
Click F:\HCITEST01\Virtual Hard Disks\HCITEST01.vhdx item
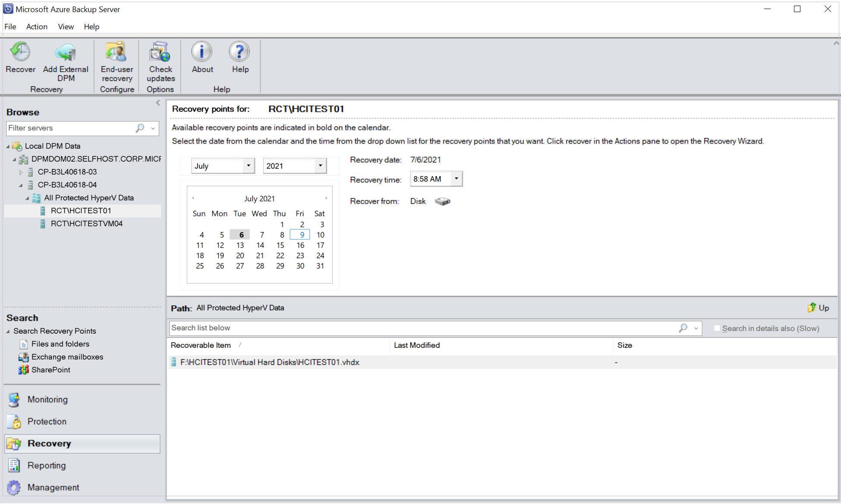click(270, 362)
